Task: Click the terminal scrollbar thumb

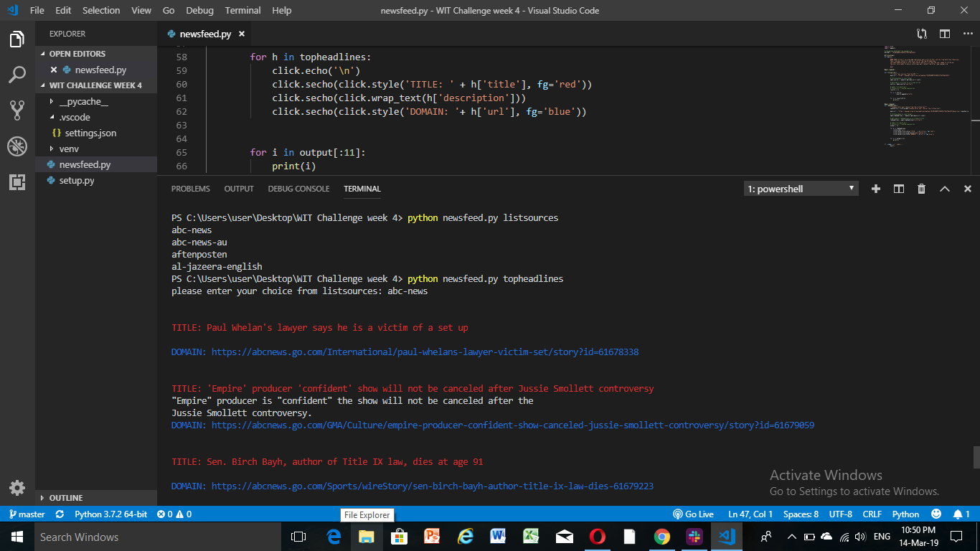Action: pos(976,457)
